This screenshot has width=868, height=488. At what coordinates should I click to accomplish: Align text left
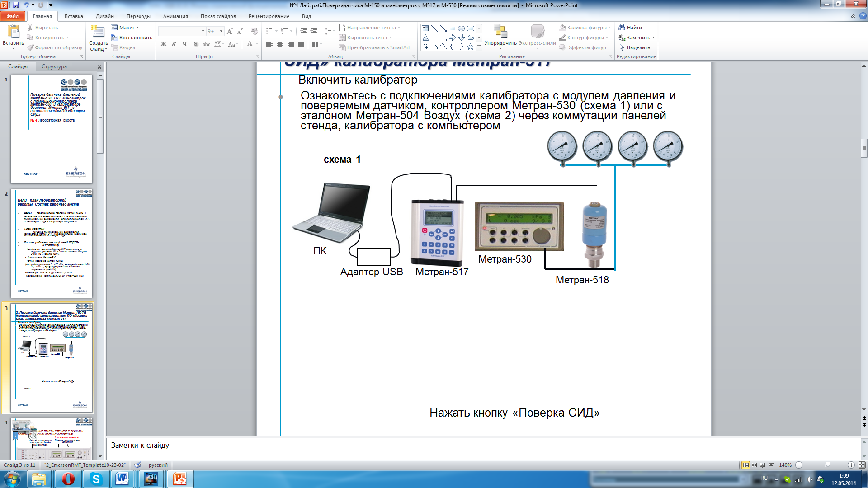pos(269,44)
